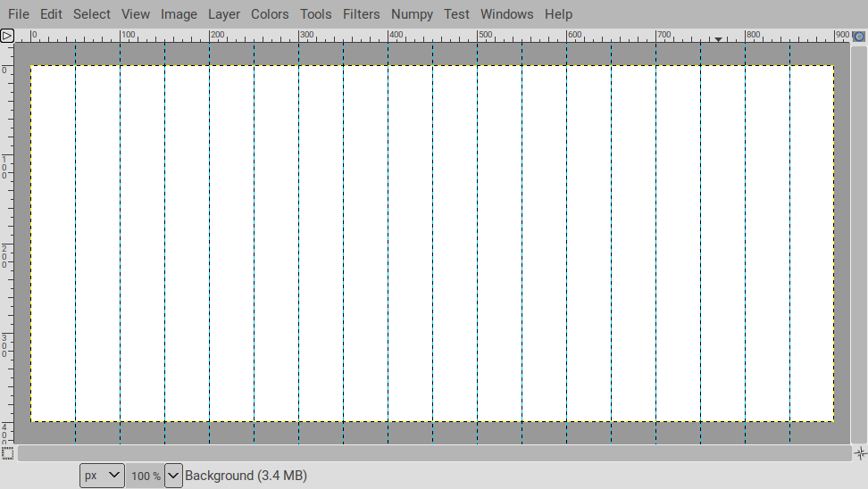Open the Help menu

click(x=558, y=13)
